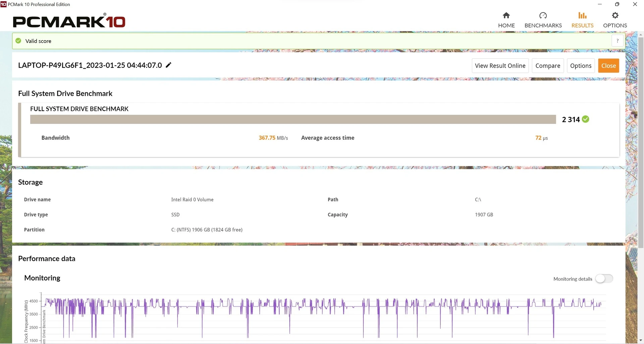Viewport: 644px width, 344px height.
Task: Open the result Options button
Action: 581,66
